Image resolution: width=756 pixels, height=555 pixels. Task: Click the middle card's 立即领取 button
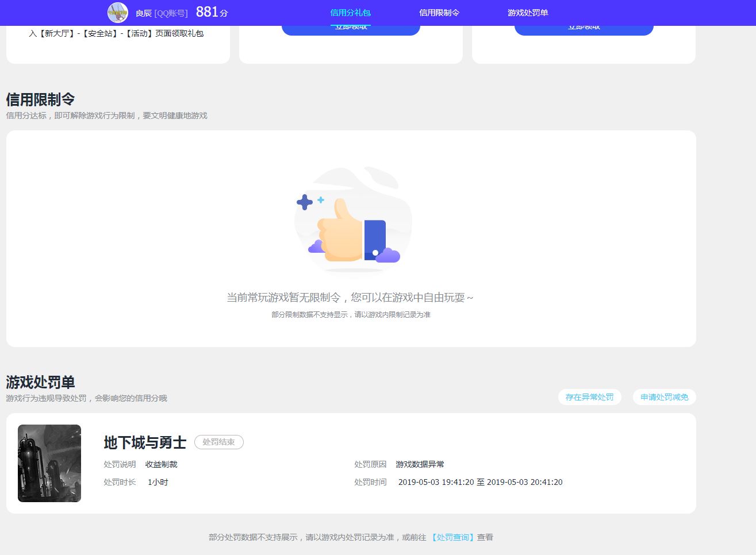(x=351, y=29)
